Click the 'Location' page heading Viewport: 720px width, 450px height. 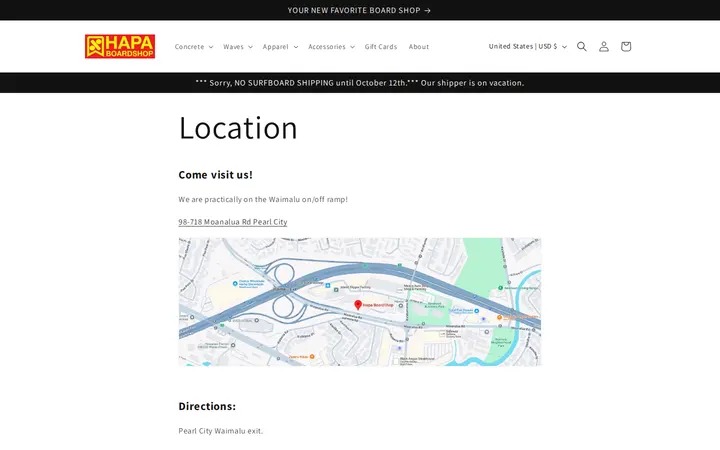coord(238,128)
